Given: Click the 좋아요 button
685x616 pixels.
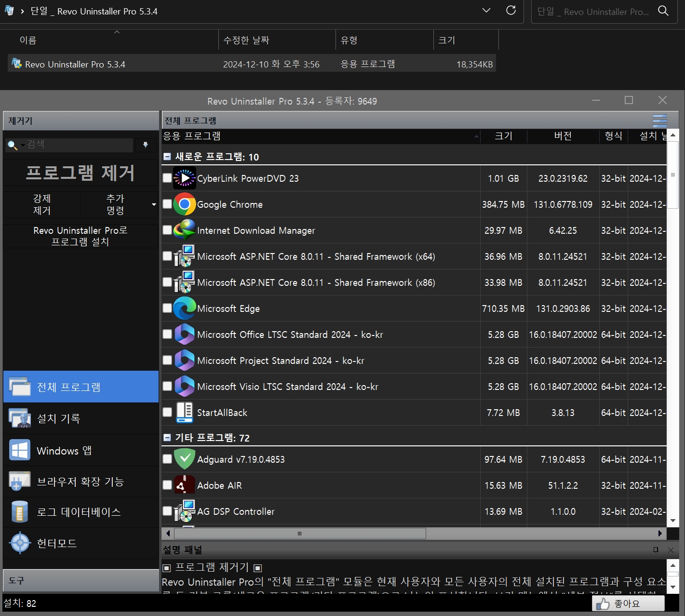Looking at the screenshot, I should [628, 604].
